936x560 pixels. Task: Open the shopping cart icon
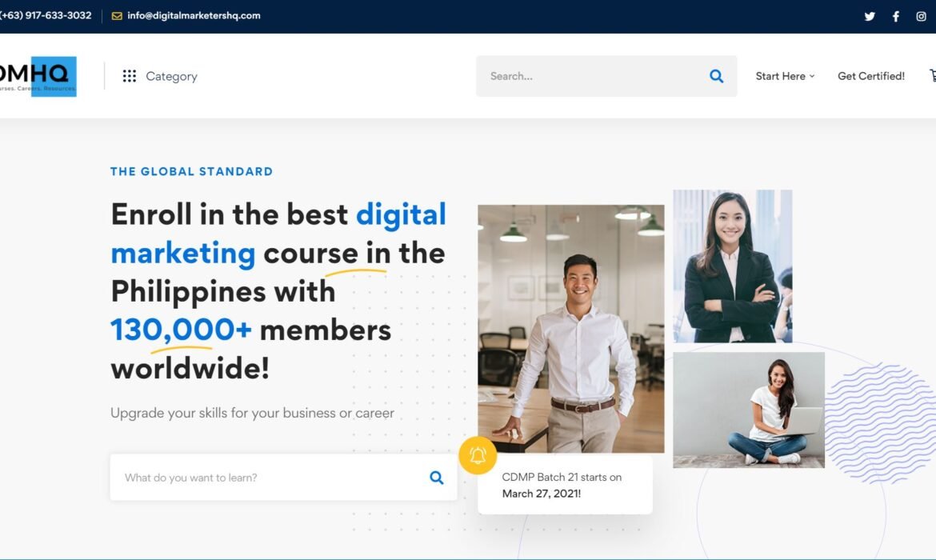tap(932, 75)
